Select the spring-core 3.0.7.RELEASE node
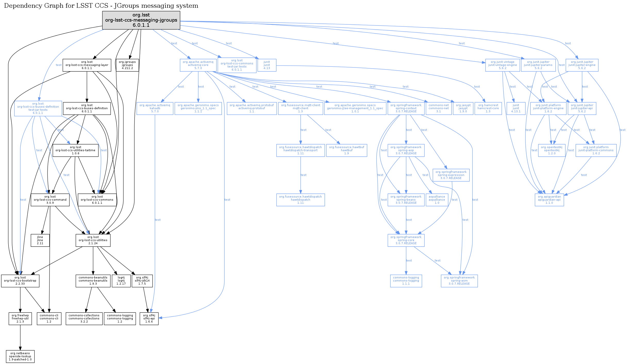The image size is (627, 364). pos(406,240)
